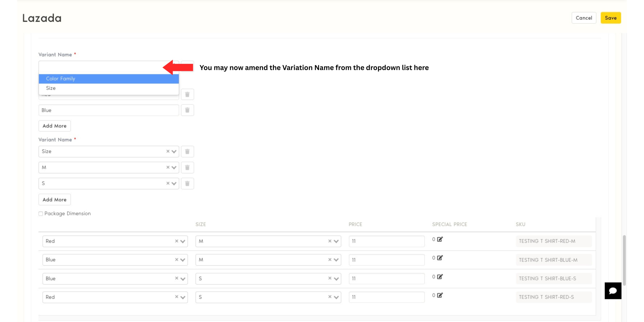The image size is (644, 322).
Task: Choose Color Family from the dropdown list
Action: click(109, 79)
